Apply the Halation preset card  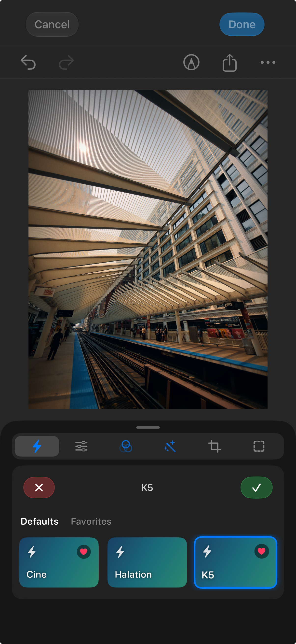[x=147, y=562]
